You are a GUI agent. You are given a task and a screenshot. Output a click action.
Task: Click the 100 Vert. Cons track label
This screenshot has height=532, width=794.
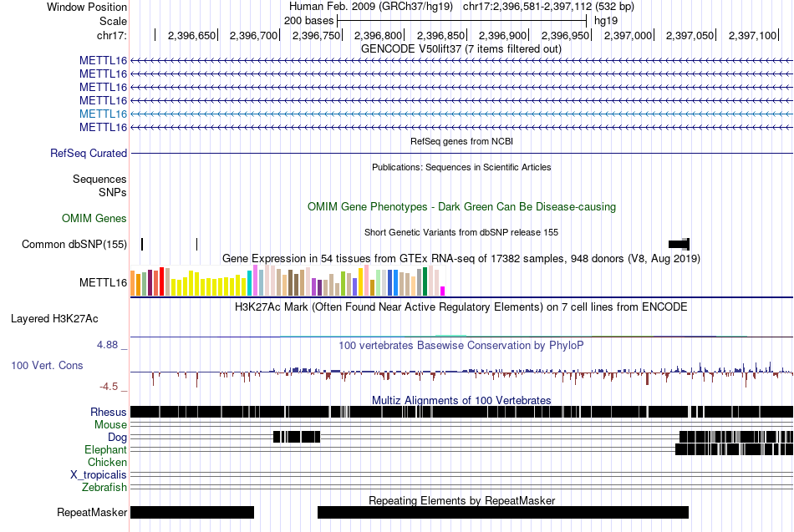(47, 366)
